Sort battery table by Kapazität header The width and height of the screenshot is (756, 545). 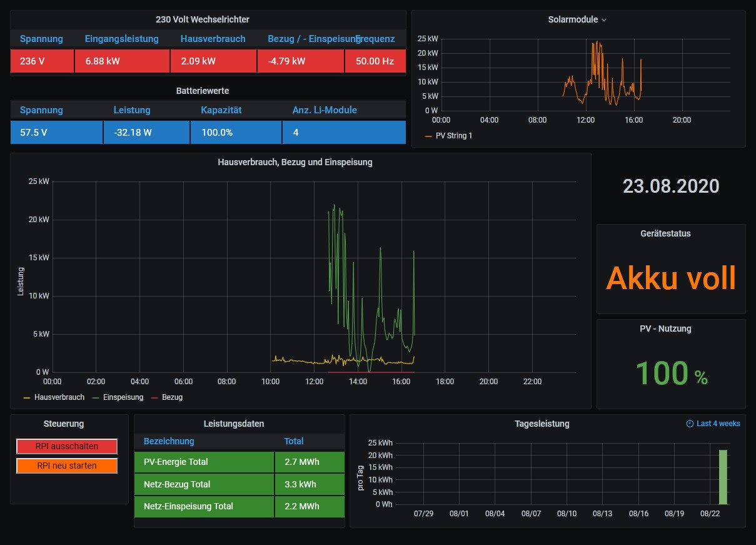point(221,110)
